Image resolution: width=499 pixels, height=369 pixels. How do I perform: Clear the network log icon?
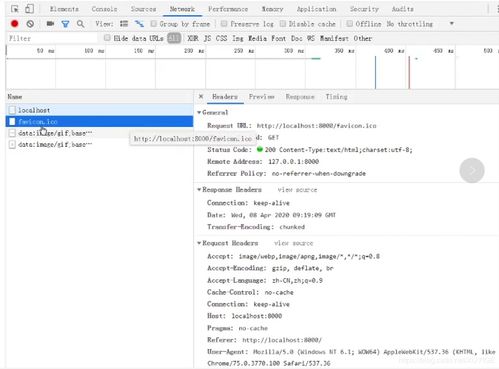[x=30, y=24]
